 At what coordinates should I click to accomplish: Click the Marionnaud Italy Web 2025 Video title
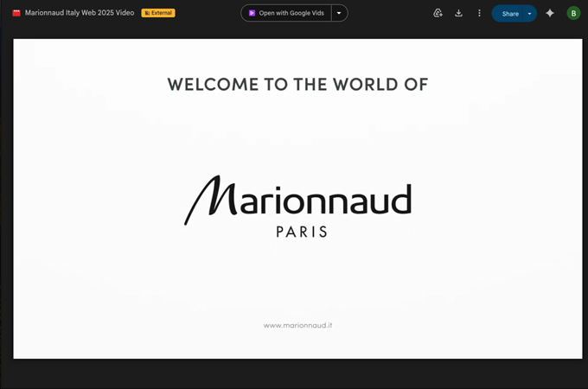80,13
